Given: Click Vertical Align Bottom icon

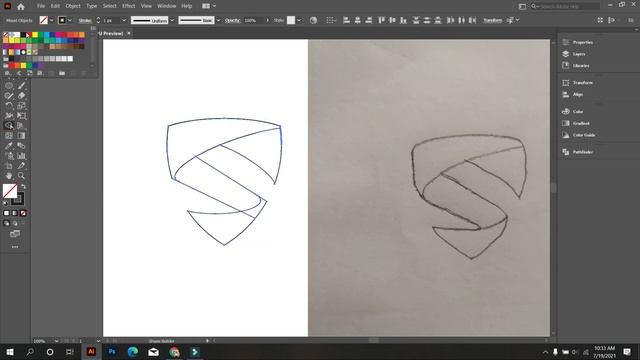Looking at the screenshot, I should (403, 20).
